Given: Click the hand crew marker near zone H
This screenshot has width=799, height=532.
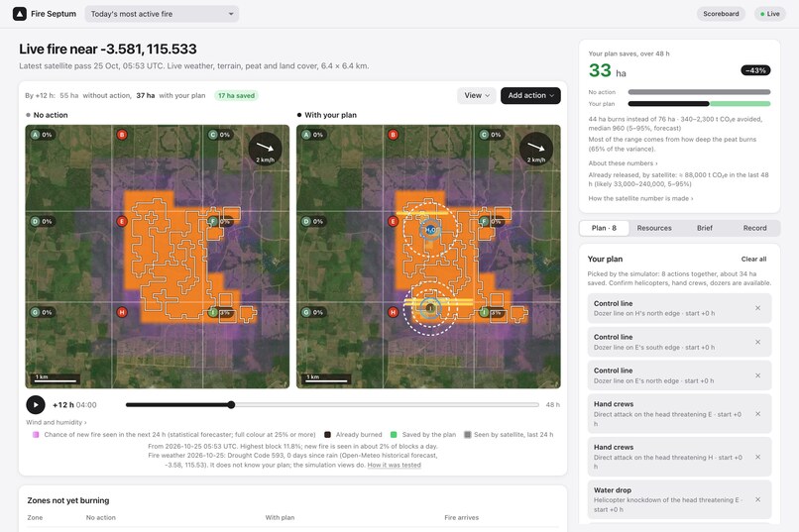Looking at the screenshot, I should click(x=430, y=308).
